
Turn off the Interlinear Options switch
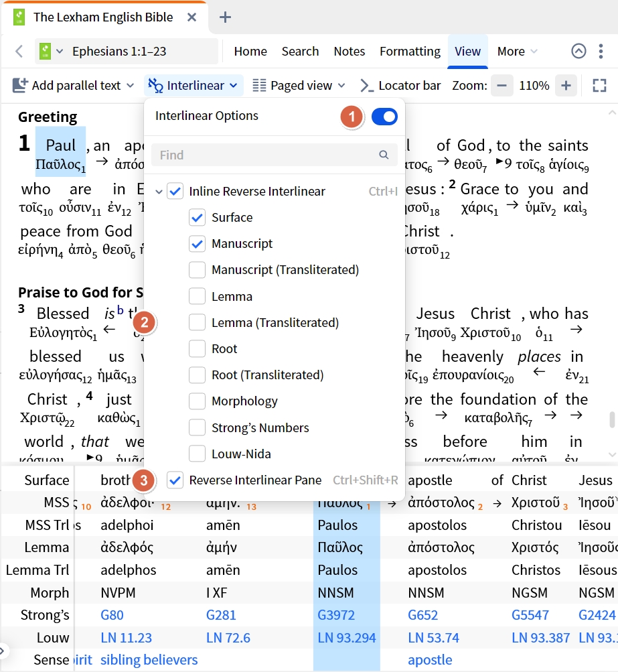tap(384, 117)
